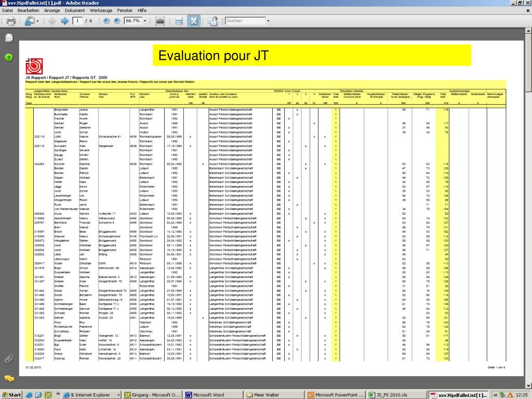Click the Seite 1 von 6 footer text
Viewport: 532px width, 399px height.
pyautogui.click(x=496, y=367)
